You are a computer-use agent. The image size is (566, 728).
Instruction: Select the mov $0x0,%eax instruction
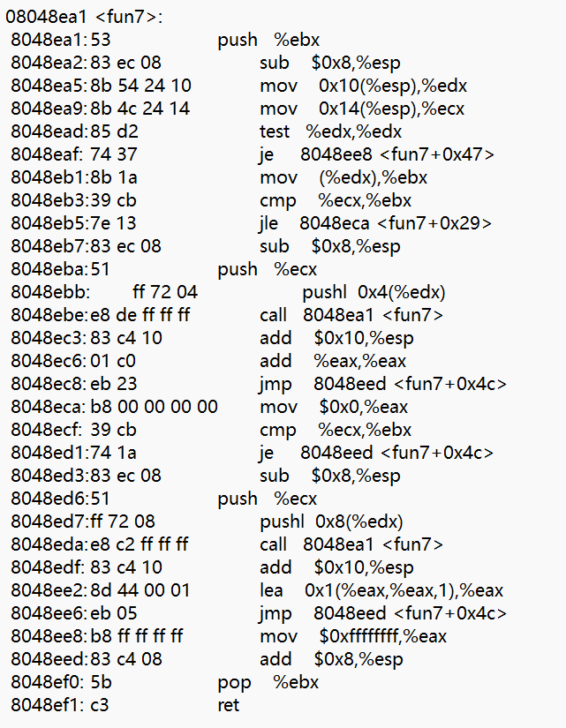tap(334, 407)
